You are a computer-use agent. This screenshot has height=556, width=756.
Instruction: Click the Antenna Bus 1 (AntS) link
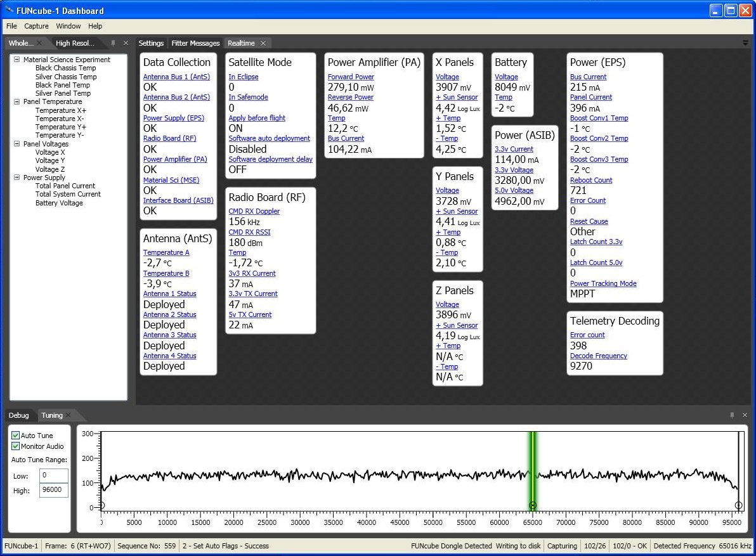point(176,77)
